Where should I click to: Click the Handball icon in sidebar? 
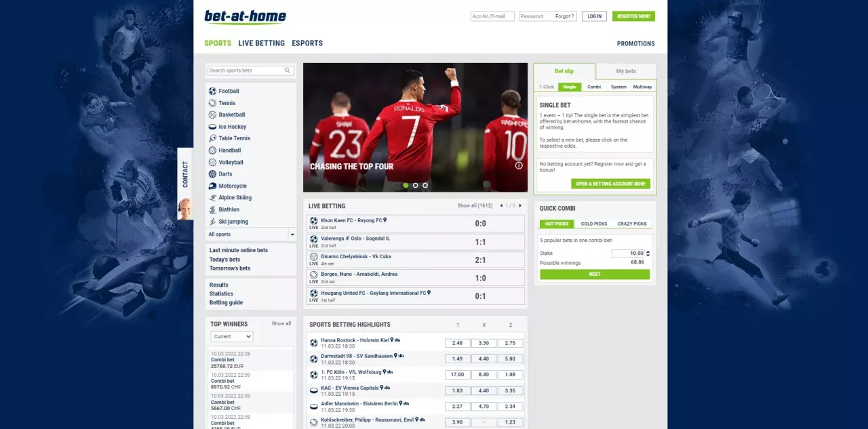coord(212,150)
